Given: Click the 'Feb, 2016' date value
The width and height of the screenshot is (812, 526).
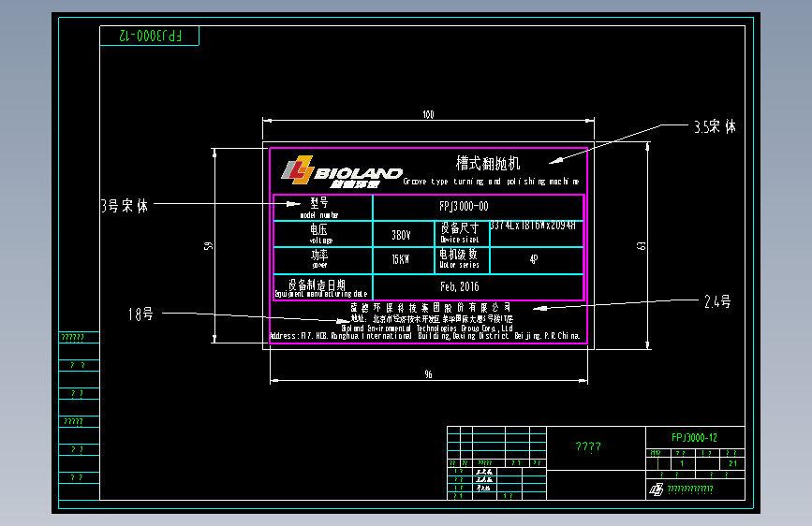Looking at the screenshot, I should pos(460,286).
